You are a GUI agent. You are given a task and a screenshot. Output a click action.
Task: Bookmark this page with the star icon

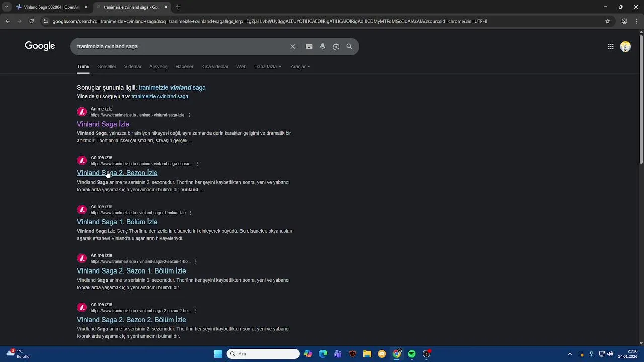pyautogui.click(x=608, y=21)
